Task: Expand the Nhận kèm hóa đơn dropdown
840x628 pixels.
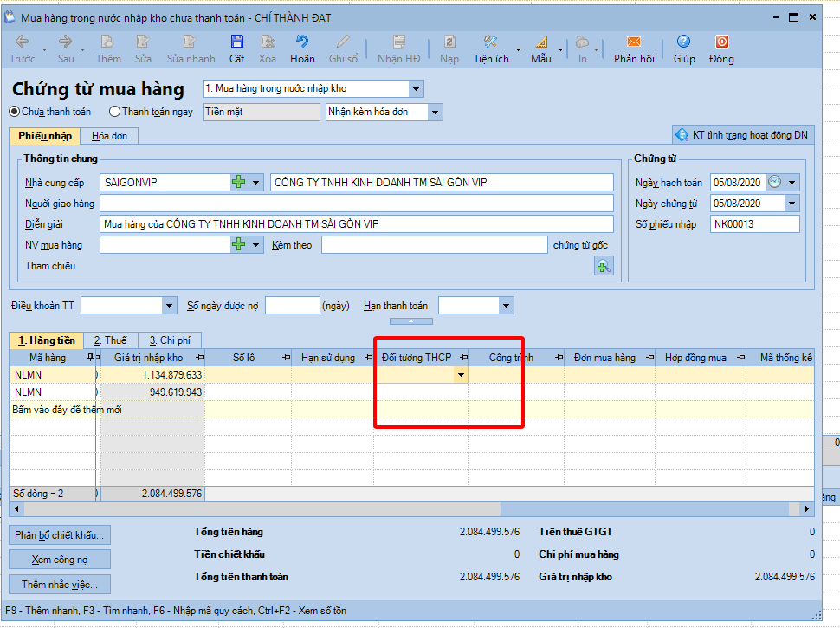Action: [435, 112]
